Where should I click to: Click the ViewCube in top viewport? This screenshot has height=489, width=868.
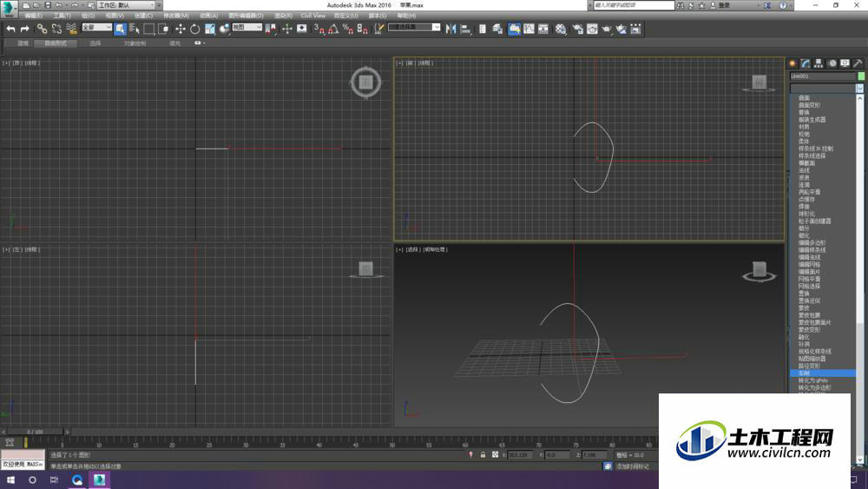(365, 83)
